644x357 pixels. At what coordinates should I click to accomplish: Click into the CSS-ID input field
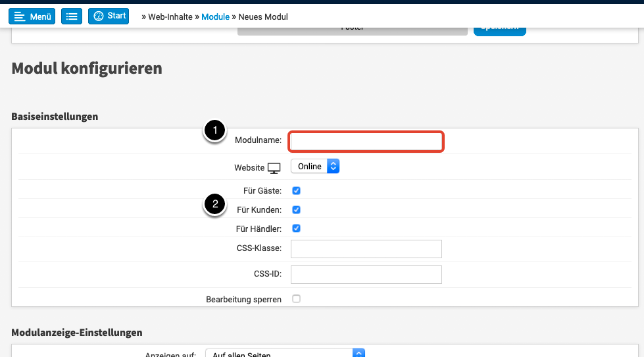coord(366,275)
